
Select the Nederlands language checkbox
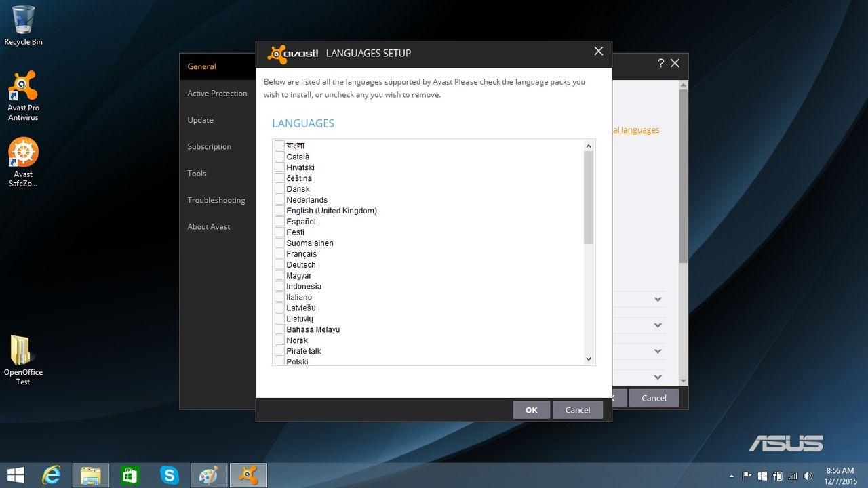pos(279,200)
